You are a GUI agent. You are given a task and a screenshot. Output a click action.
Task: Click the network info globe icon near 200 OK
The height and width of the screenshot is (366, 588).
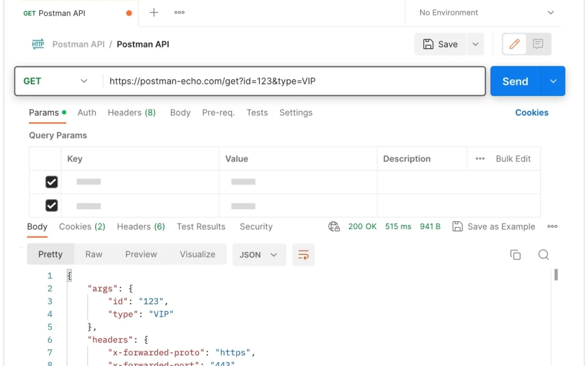334,226
